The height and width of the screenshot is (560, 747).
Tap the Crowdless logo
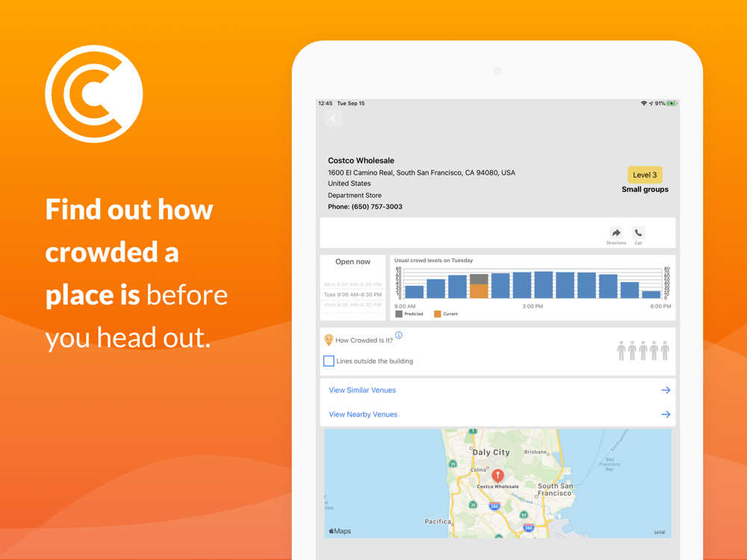tap(94, 94)
